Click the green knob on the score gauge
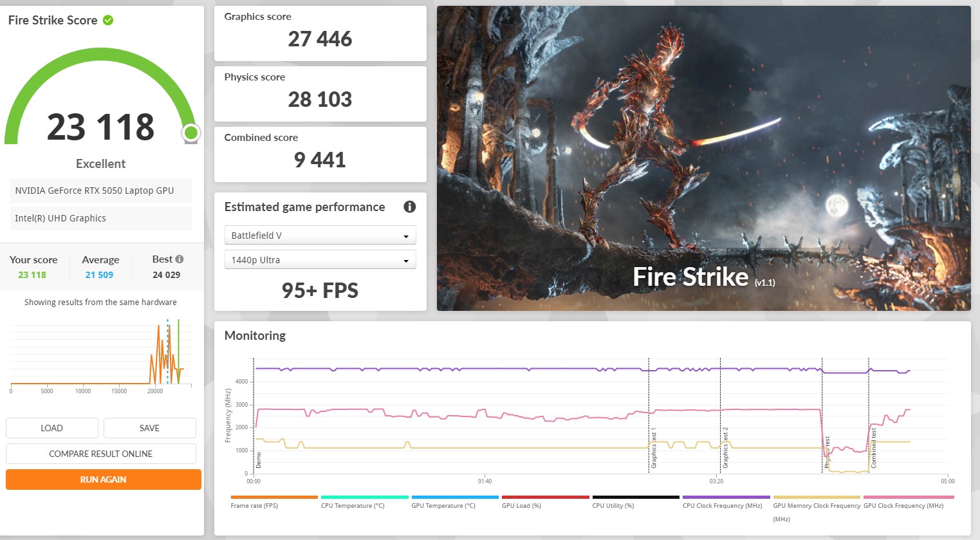 tap(190, 133)
